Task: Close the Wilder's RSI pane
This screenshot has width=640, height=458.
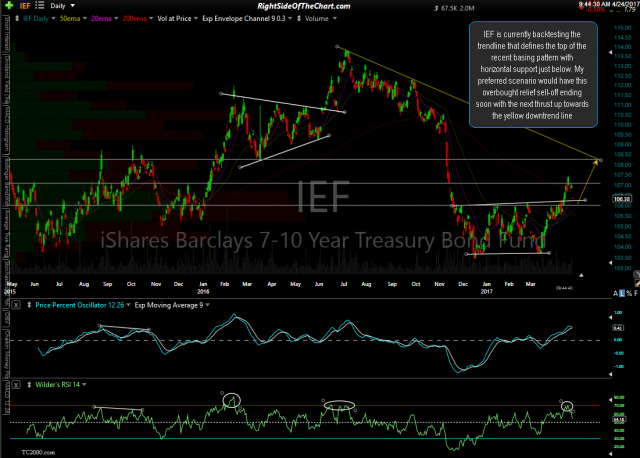Action: pos(16,385)
